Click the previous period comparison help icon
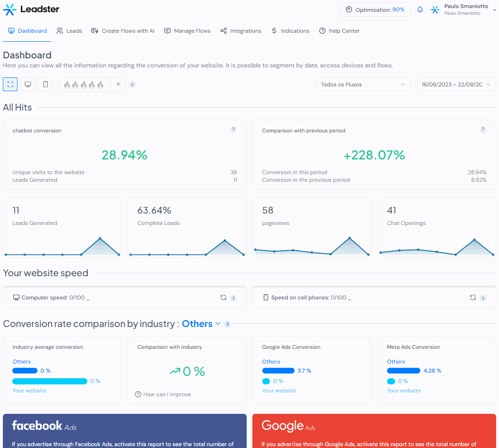The width and height of the screenshot is (499, 448). tap(483, 130)
